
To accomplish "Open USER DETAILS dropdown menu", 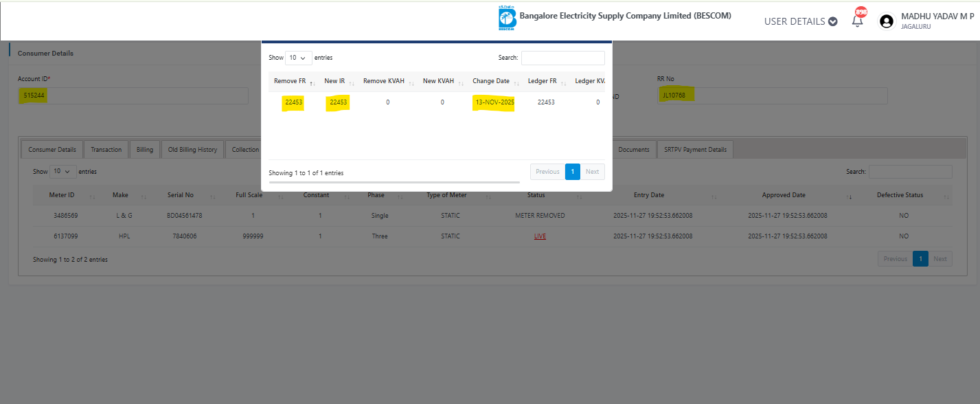I will (800, 21).
